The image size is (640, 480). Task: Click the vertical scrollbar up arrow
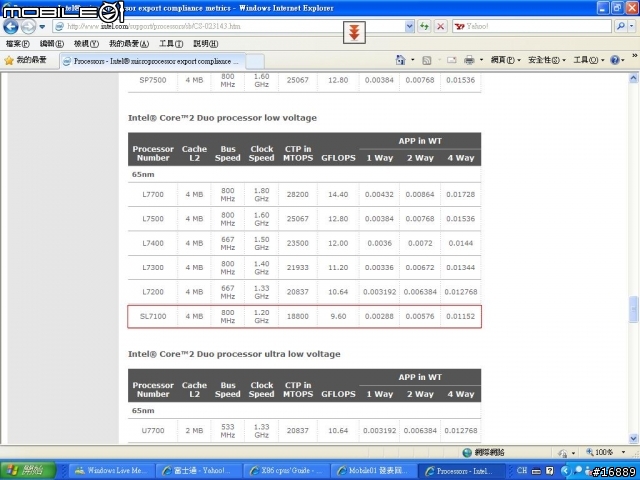pyautogui.click(x=633, y=78)
